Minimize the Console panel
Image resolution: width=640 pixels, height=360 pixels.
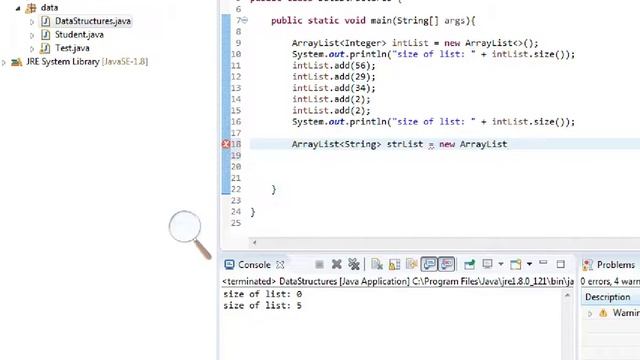(x=543, y=263)
